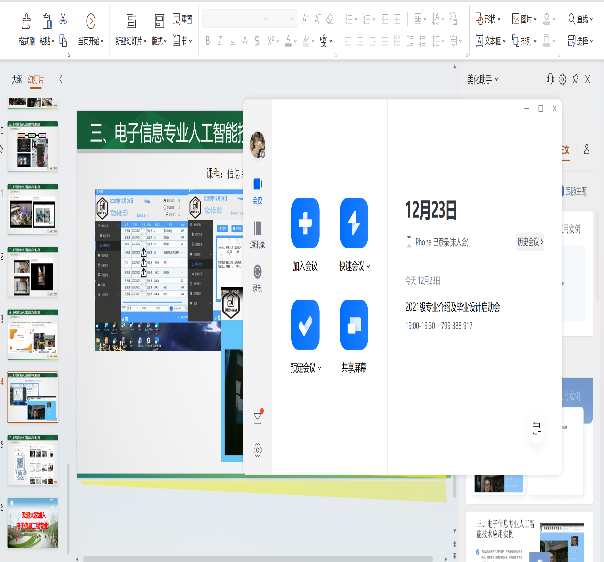Screen dimensions: 604x562
Task: Click the History Meetings (历史会议) link
Action: click(x=529, y=241)
